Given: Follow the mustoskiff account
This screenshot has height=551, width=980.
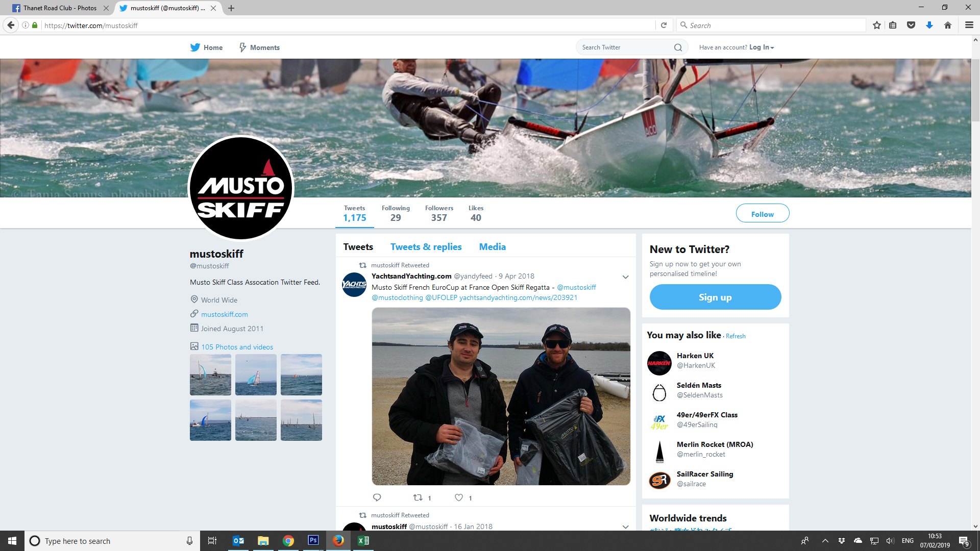Looking at the screenshot, I should coord(763,214).
